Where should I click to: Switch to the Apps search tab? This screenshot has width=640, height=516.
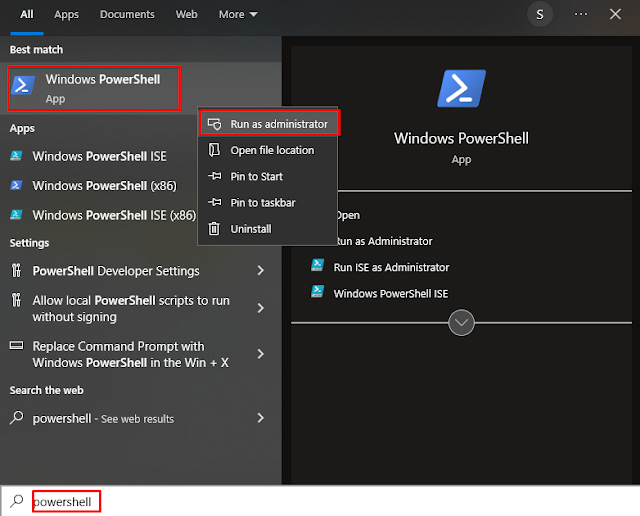[67, 15]
